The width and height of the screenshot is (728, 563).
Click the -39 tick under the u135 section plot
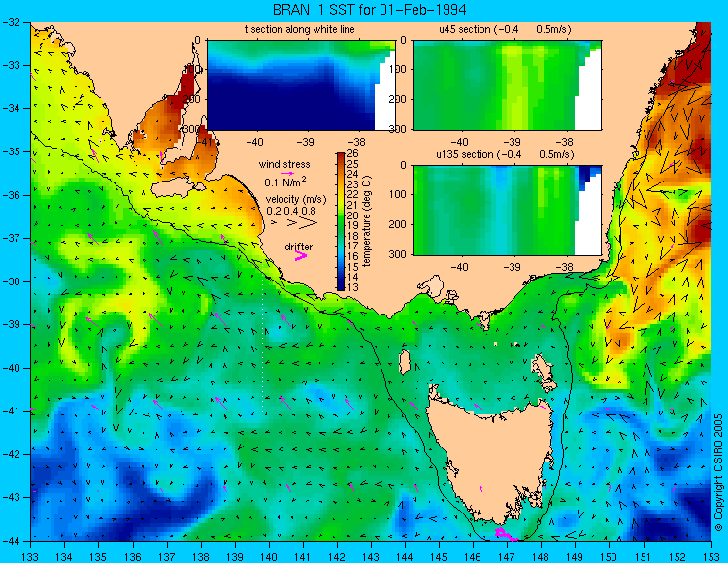coord(512,267)
